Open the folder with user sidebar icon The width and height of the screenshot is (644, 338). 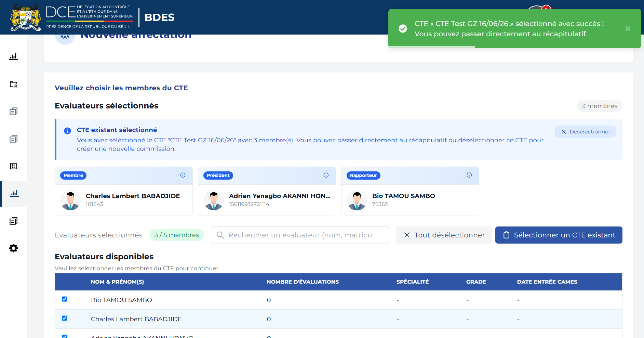tap(13, 84)
